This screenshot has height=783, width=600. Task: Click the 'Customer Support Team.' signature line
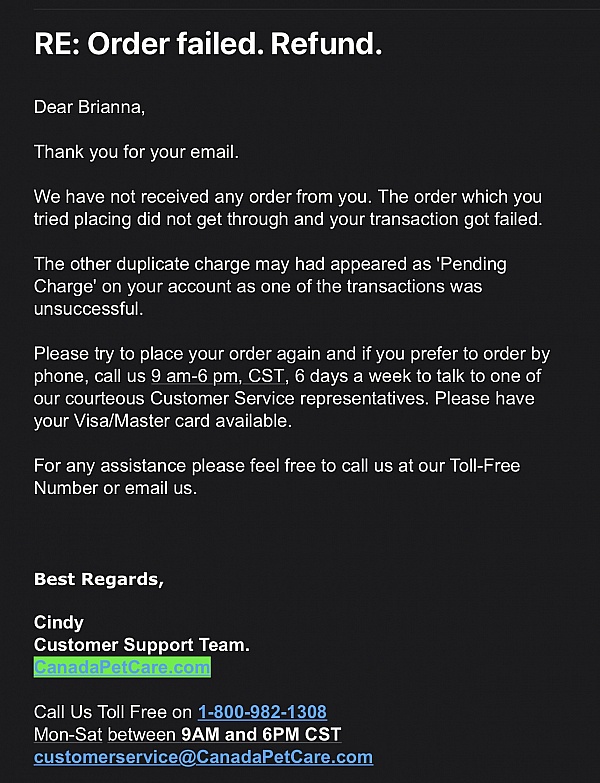pyautogui.click(x=142, y=645)
